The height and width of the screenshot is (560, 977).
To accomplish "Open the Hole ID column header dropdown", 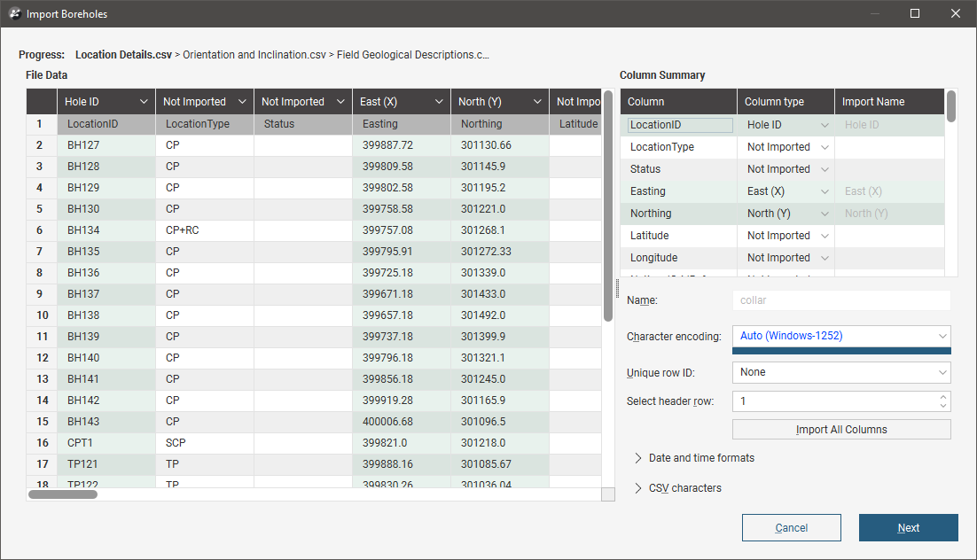I will click(144, 102).
